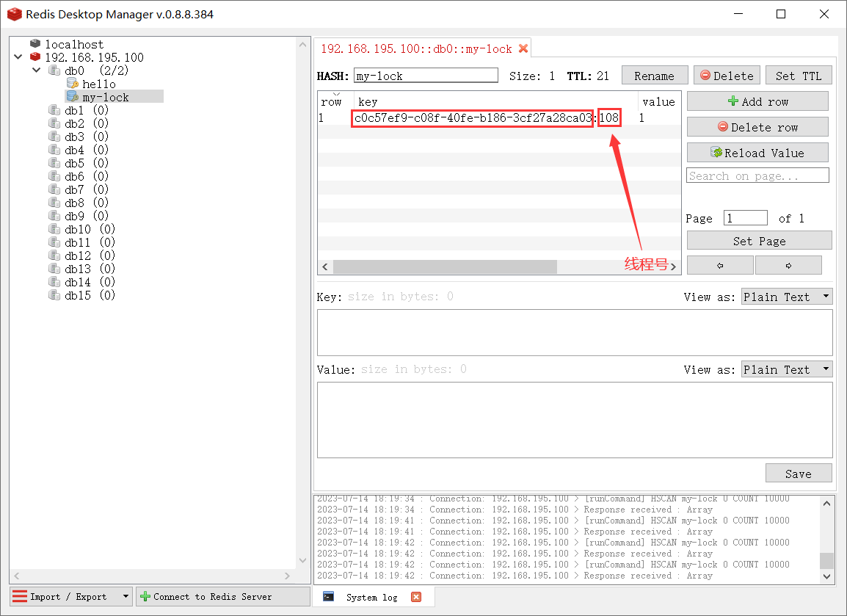Viewport: 847px width, 616px height.
Task: Close the my-lock tab with red X
Action: click(523, 48)
